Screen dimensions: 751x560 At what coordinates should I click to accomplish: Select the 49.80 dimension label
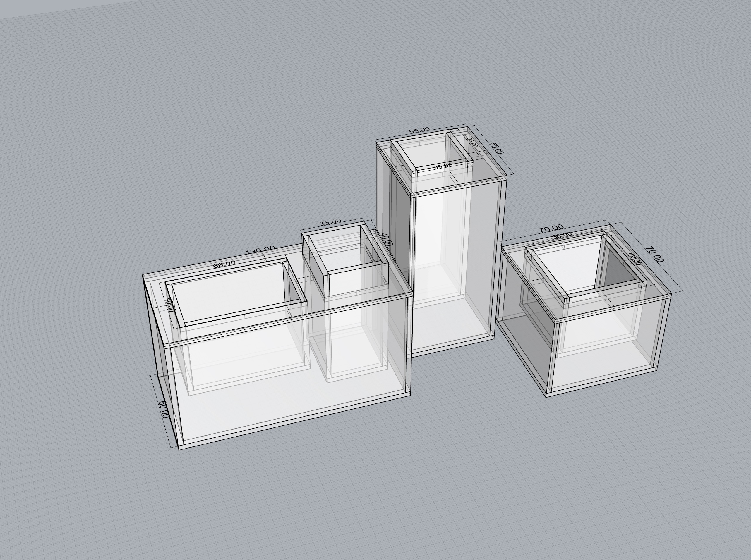coord(635,259)
